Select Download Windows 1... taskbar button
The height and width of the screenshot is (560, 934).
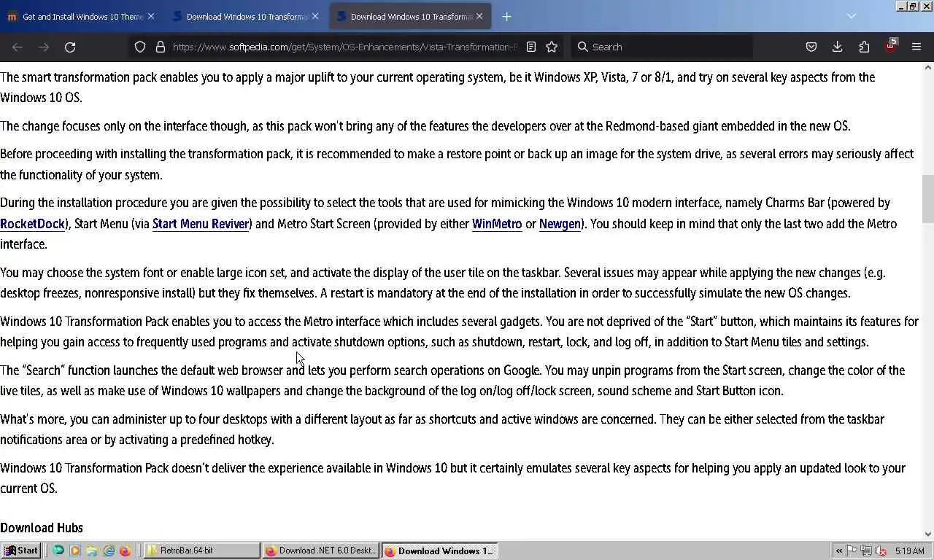[440, 551]
